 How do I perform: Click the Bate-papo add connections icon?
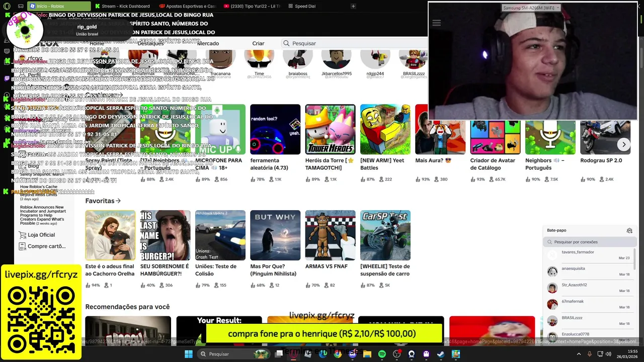629,230
